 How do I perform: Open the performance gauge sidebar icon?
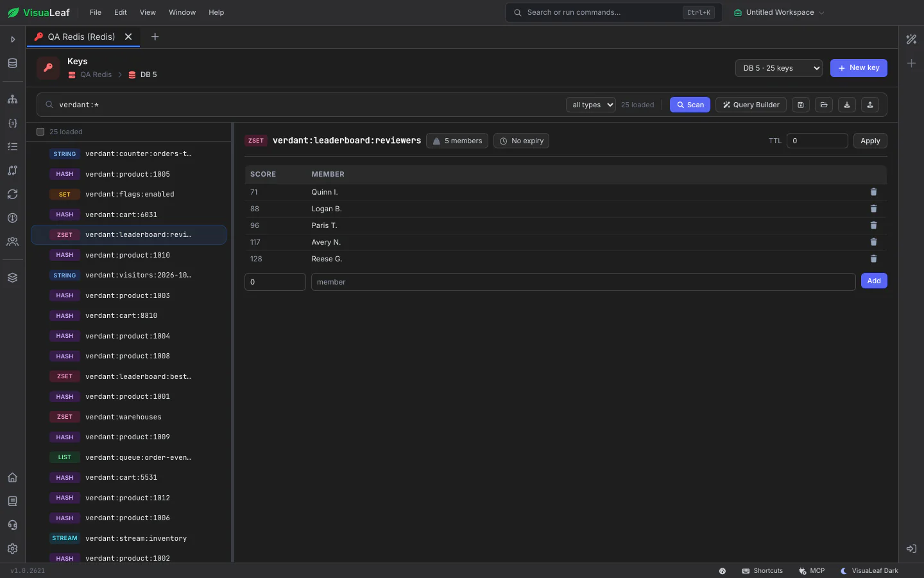[12, 218]
